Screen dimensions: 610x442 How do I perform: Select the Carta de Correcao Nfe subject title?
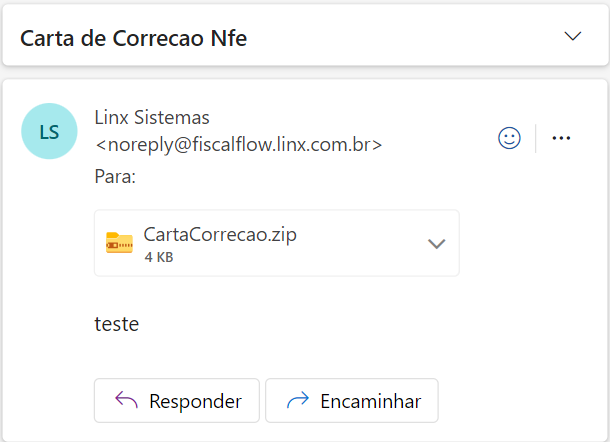click(x=133, y=38)
